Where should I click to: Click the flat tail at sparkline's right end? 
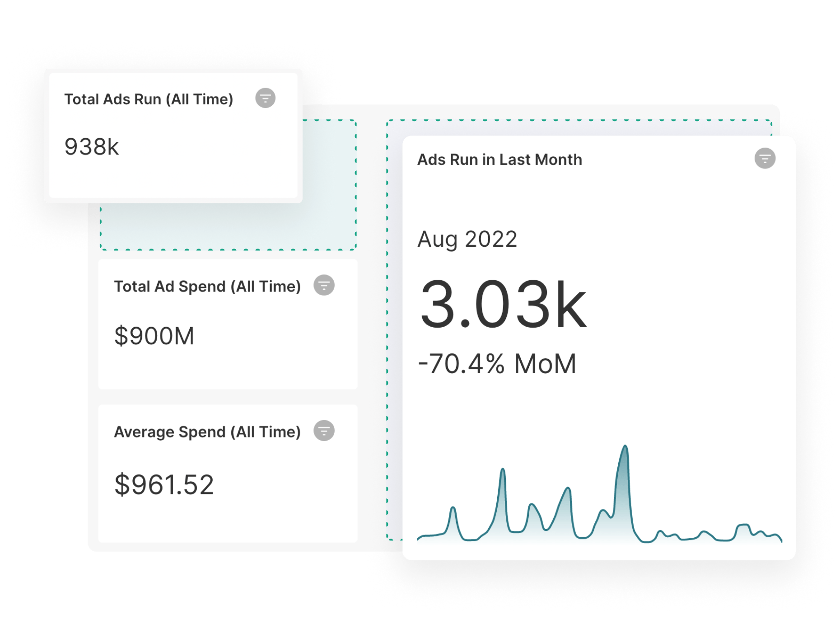tap(772, 536)
